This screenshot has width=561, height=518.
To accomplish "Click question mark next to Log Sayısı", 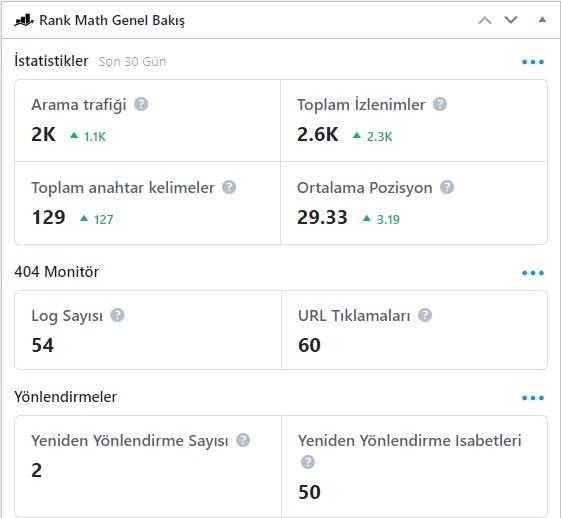I will pyautogui.click(x=117, y=315).
